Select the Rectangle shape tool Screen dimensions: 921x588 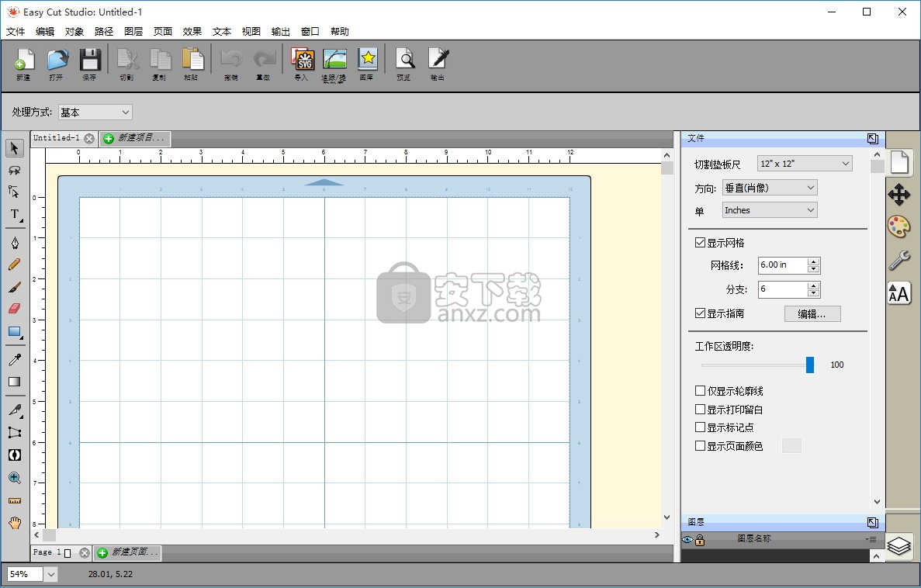[15, 332]
